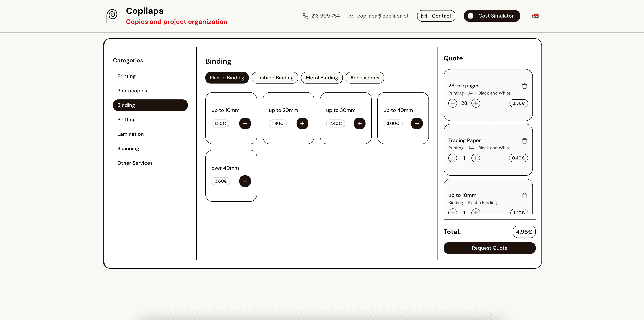The height and width of the screenshot is (320, 644).
Task: Decrease Tracing Paper quantity
Action: click(x=452, y=158)
